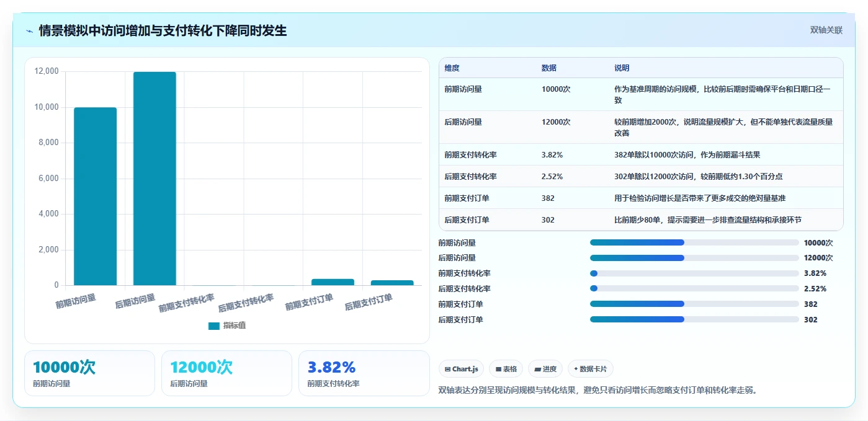Viewport: 868px width, 421px height.
Task: Select the 10000次 前期访问量 data card
Action: [x=89, y=373]
